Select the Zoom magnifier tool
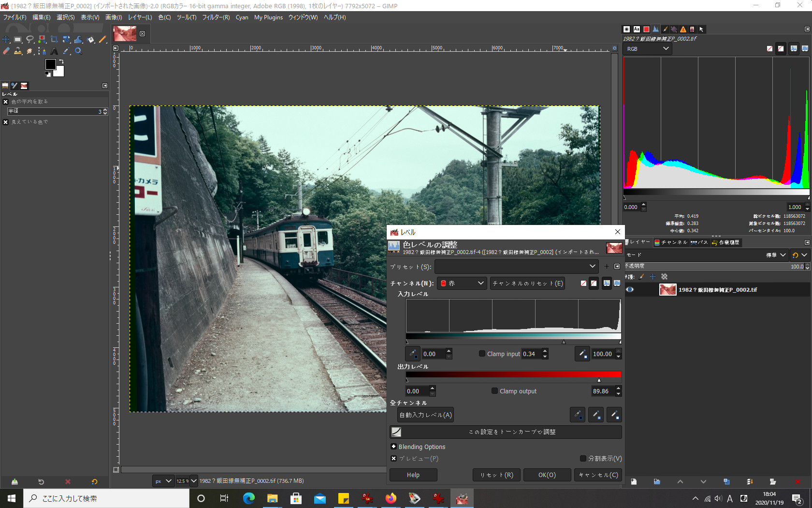 (78, 51)
